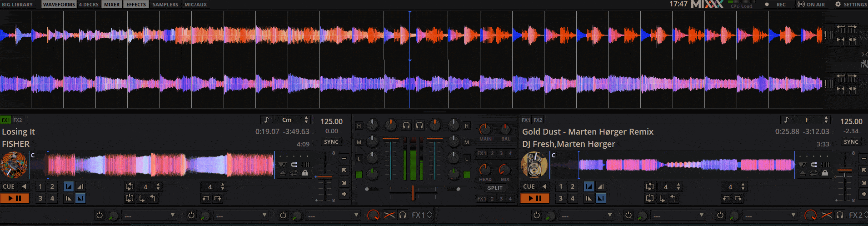Image resolution: width=868 pixels, height=226 pixels.
Task: Toggle slip mode icon on the left deck
Action: 283,165
